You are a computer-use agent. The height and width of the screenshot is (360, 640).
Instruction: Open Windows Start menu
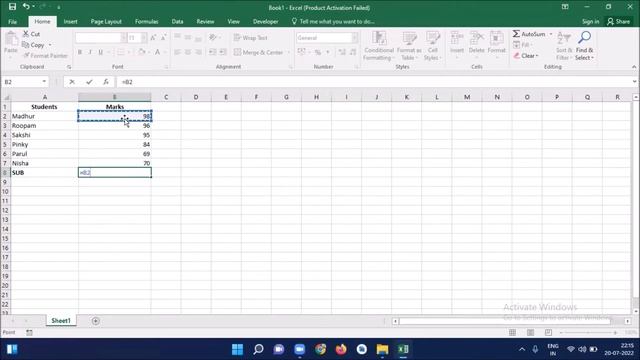point(237,349)
